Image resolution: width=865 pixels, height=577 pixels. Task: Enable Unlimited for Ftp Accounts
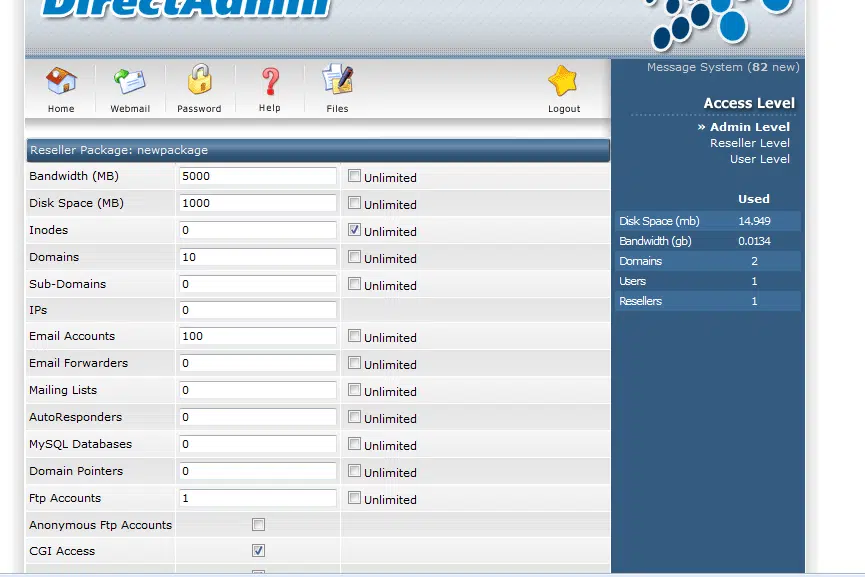tap(354, 498)
